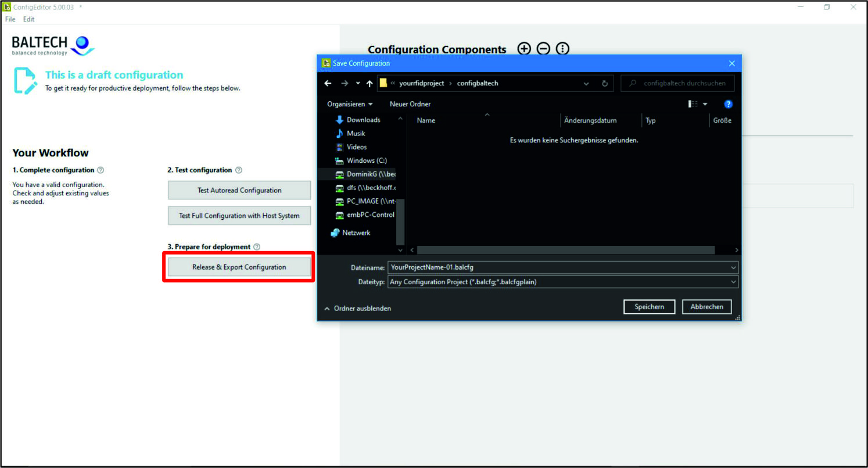The height and width of the screenshot is (468, 868).
Task: Open recent locations dropdown arrow
Action: click(x=358, y=83)
